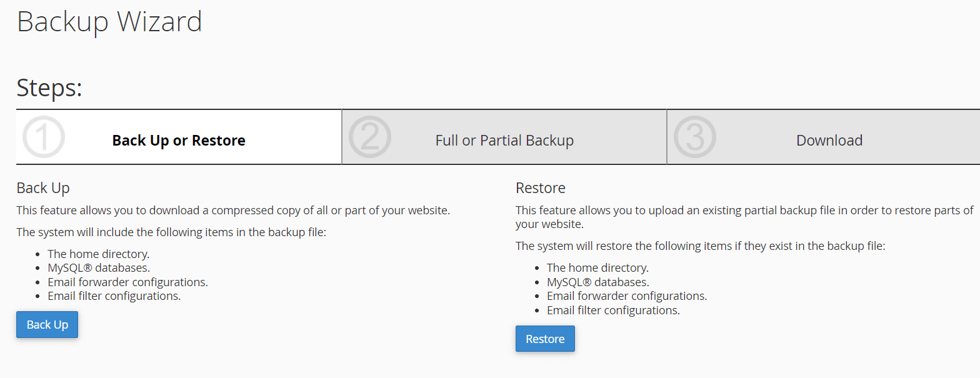Click the Back Up section heading

pos(43,187)
